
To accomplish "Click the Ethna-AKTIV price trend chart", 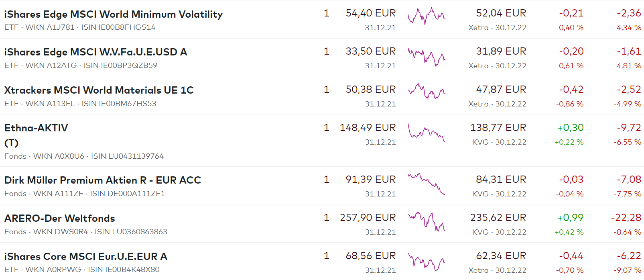I will pyautogui.click(x=427, y=133).
